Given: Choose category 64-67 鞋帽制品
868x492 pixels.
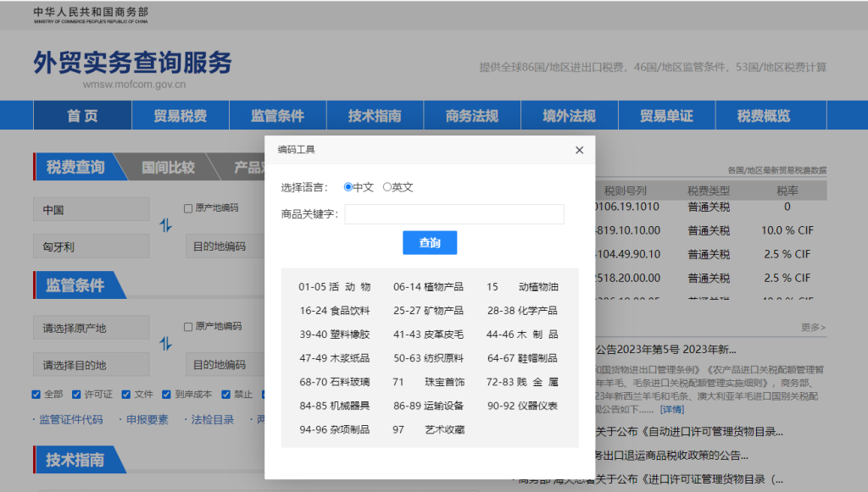Looking at the screenshot, I should [522, 358].
